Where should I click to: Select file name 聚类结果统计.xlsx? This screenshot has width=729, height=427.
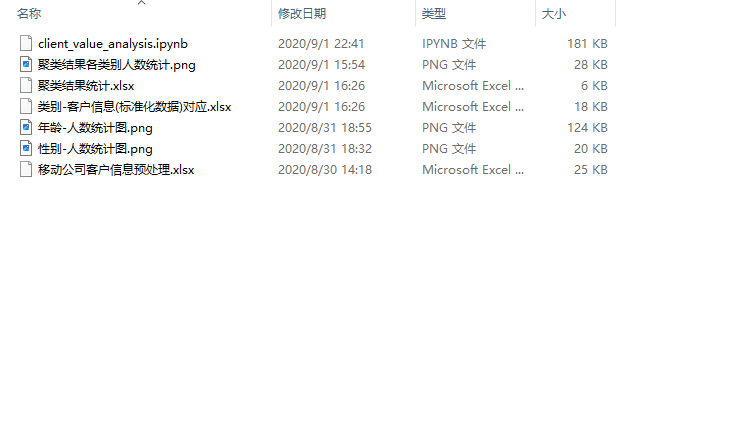pyautogui.click(x=86, y=86)
